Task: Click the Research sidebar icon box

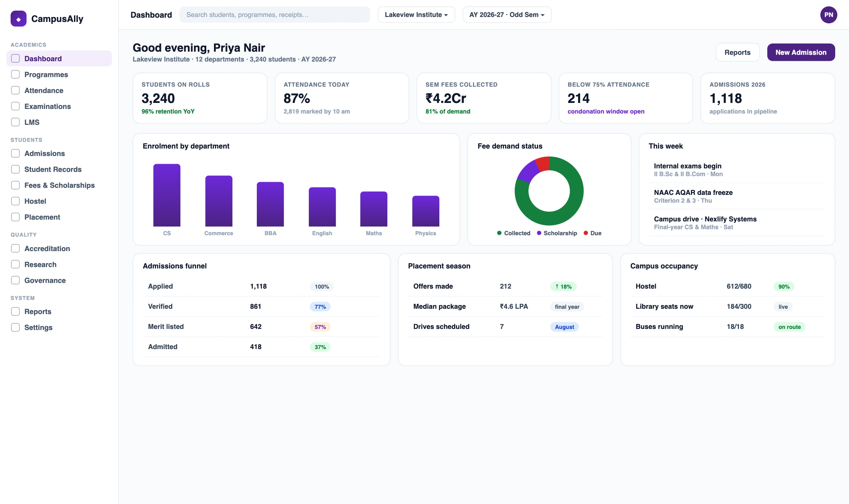Action: 15,264
